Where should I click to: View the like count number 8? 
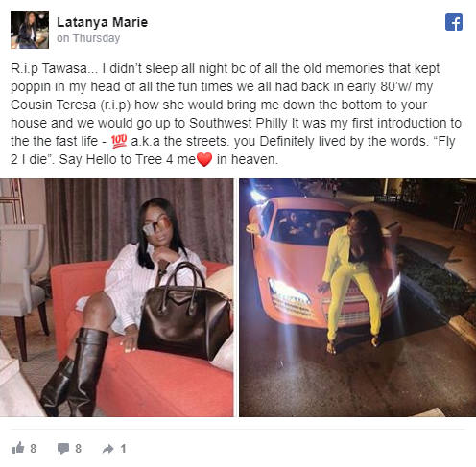(34, 449)
